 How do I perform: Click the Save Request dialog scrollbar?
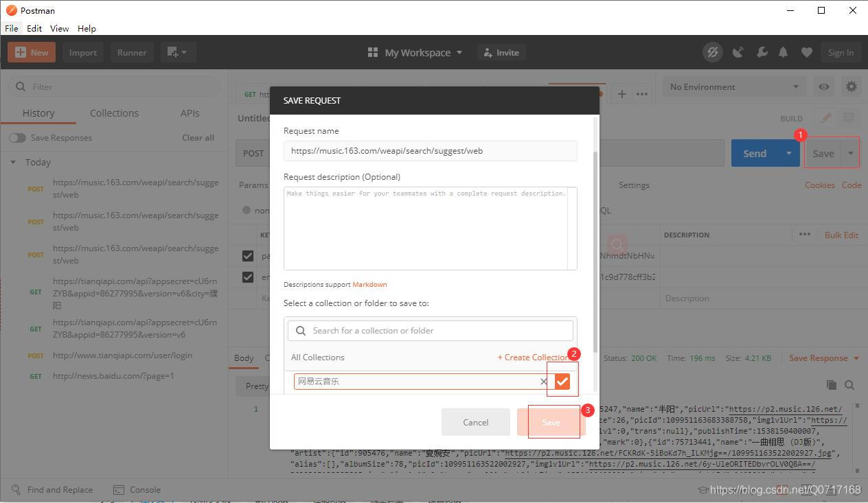pos(595,252)
